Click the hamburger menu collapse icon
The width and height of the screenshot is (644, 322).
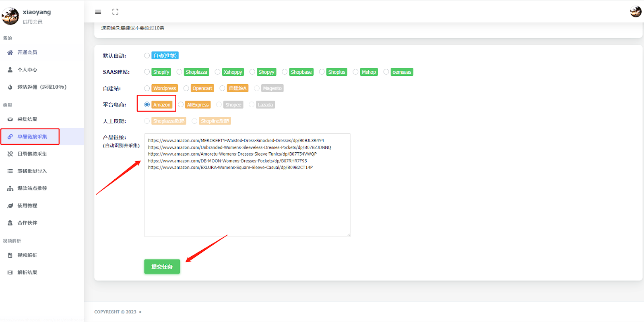coord(98,12)
